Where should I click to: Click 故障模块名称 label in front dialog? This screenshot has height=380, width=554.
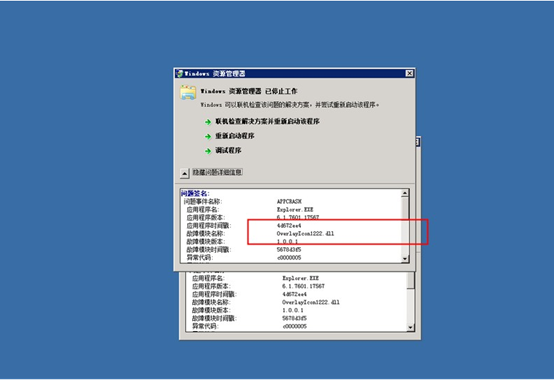(206, 234)
